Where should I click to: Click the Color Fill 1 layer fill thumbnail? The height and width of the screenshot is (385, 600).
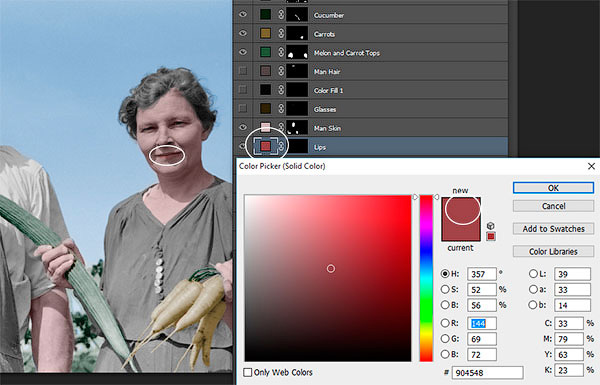[x=265, y=90]
